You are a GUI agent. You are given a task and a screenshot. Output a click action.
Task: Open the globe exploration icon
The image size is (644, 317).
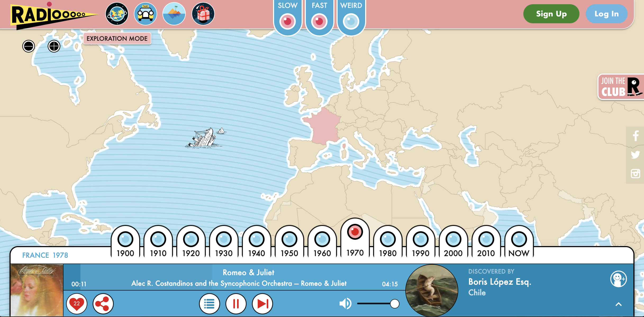click(x=117, y=14)
